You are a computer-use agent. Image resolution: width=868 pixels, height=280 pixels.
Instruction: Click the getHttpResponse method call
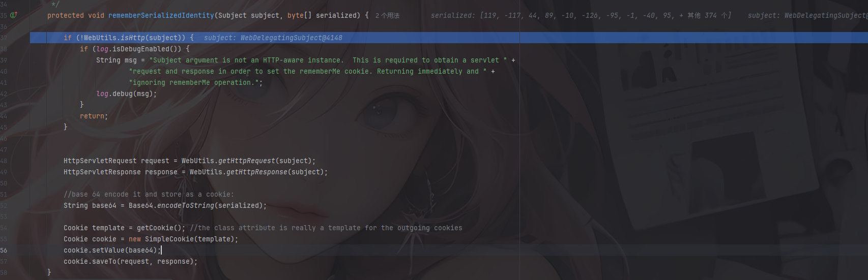[256, 172]
